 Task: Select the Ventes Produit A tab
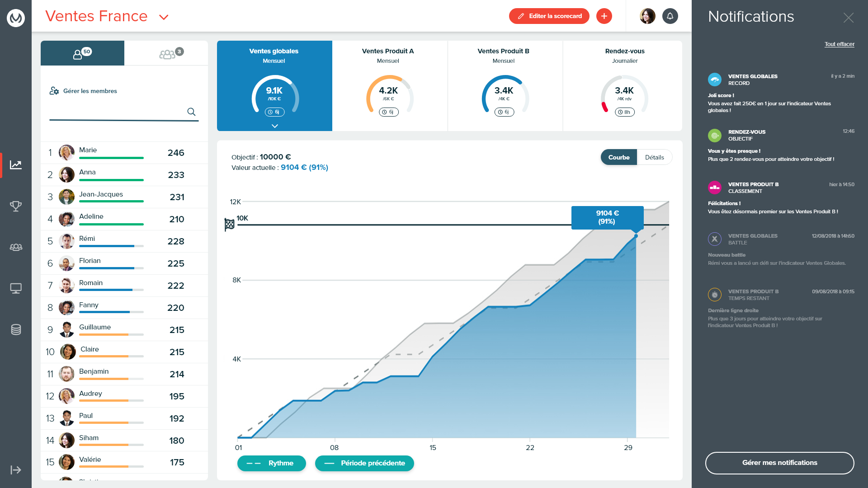(x=388, y=84)
